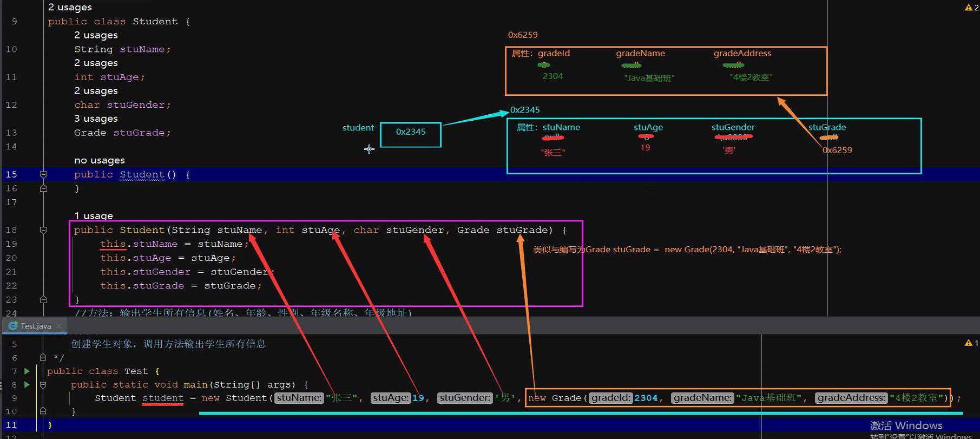Click the gradeId: parameter hint
The height and width of the screenshot is (439, 980).
pos(610,398)
